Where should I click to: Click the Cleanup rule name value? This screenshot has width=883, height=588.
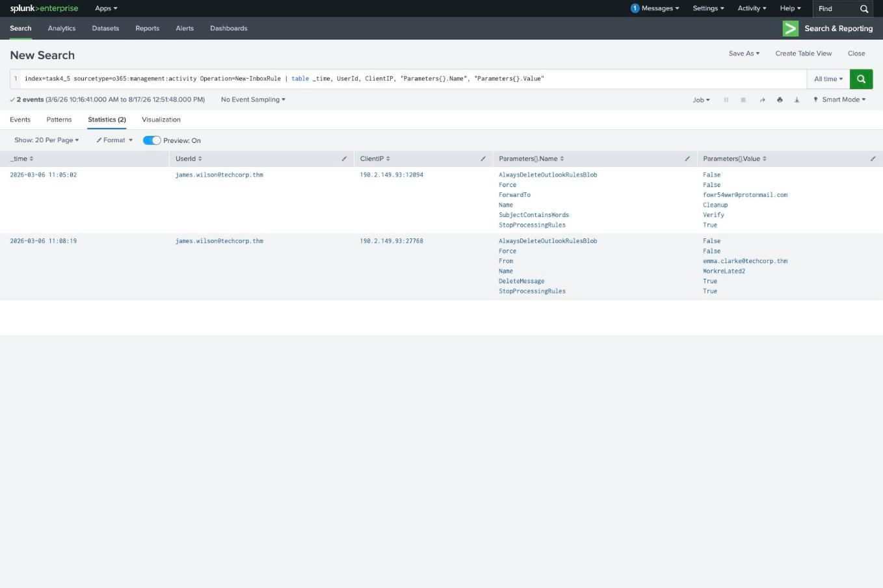pyautogui.click(x=715, y=205)
